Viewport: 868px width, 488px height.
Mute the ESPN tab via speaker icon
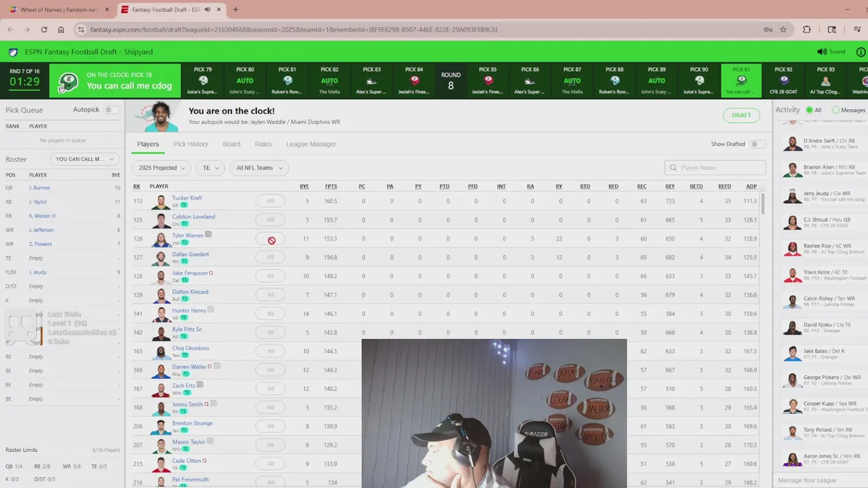[208, 9]
